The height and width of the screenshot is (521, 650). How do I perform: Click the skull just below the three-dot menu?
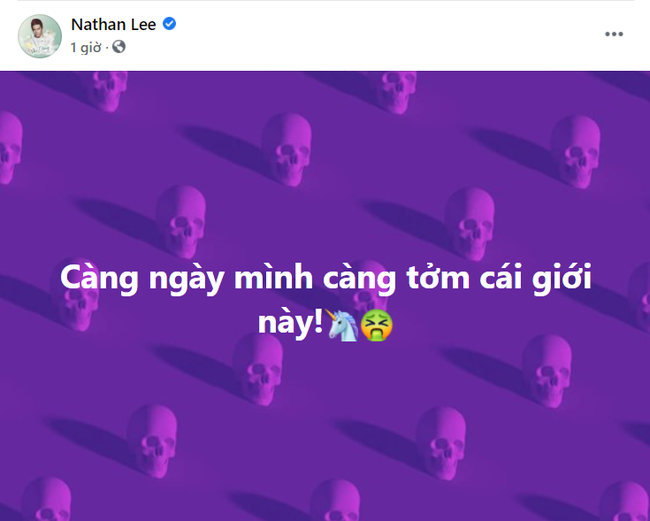click(575, 152)
